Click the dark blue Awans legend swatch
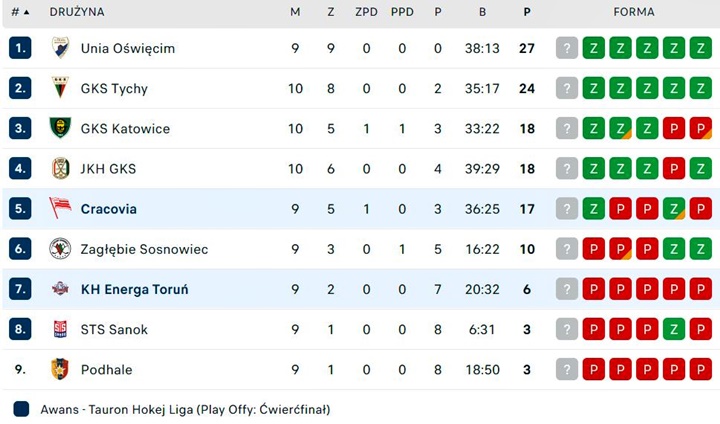 [x=21, y=409]
